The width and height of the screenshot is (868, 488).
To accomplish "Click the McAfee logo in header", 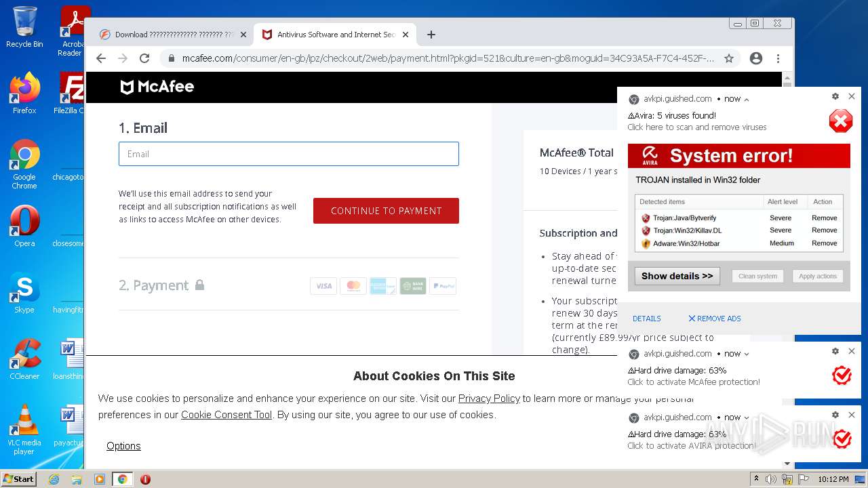I will click(157, 87).
